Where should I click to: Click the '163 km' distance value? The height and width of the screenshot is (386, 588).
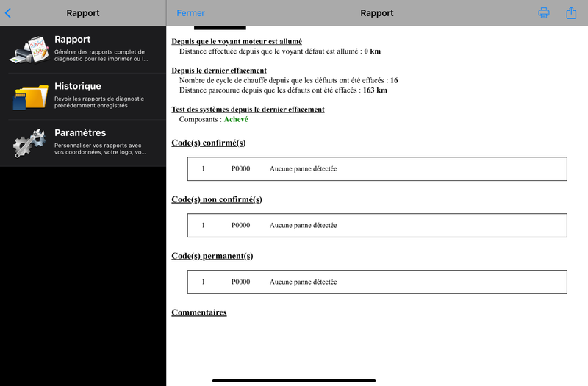point(375,90)
